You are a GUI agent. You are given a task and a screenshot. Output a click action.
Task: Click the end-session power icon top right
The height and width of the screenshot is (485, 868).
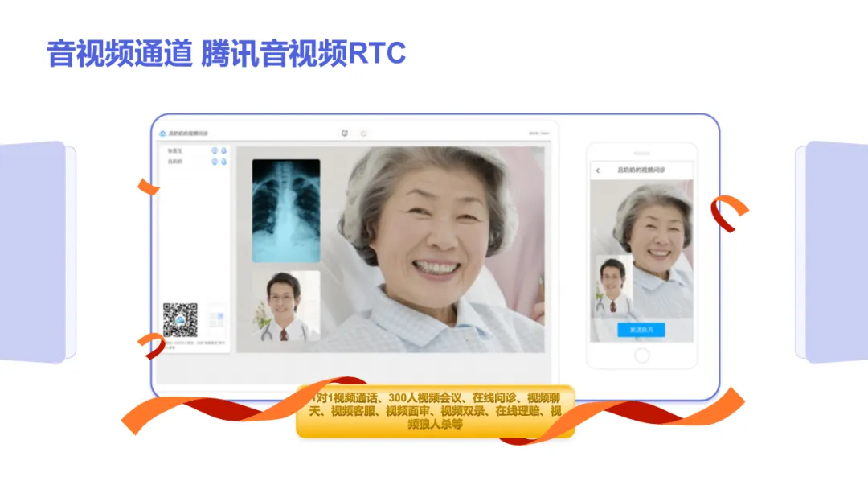tap(363, 132)
